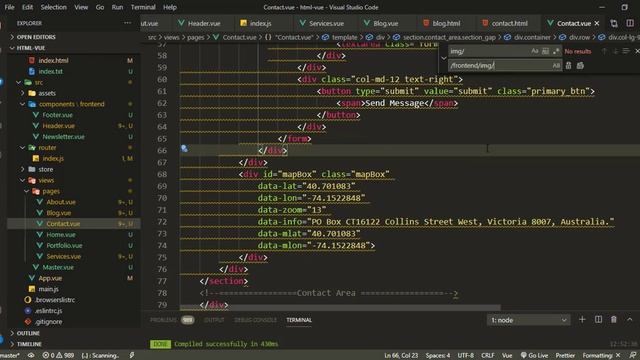Click the lightbulb code action on line 66
The height and width of the screenshot is (360, 640).
(x=184, y=149)
